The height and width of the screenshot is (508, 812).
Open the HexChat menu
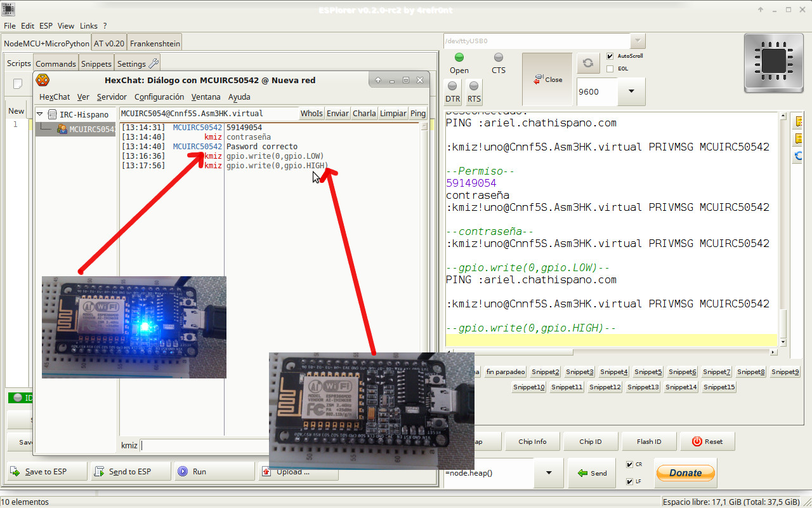pyautogui.click(x=55, y=97)
